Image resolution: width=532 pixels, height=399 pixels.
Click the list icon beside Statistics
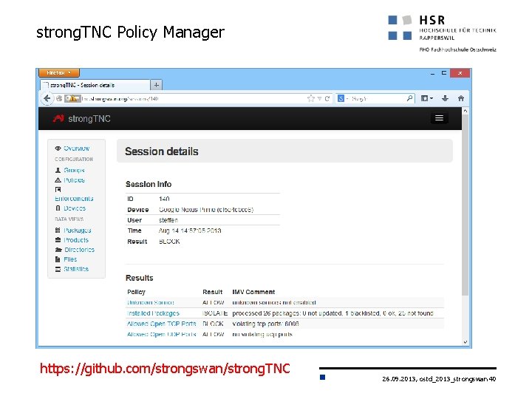pos(58,269)
